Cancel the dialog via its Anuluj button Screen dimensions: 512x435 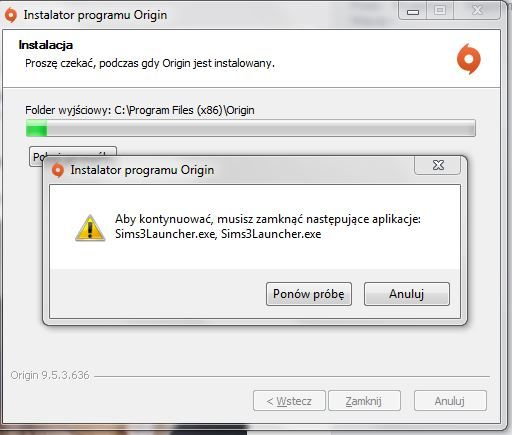(407, 294)
